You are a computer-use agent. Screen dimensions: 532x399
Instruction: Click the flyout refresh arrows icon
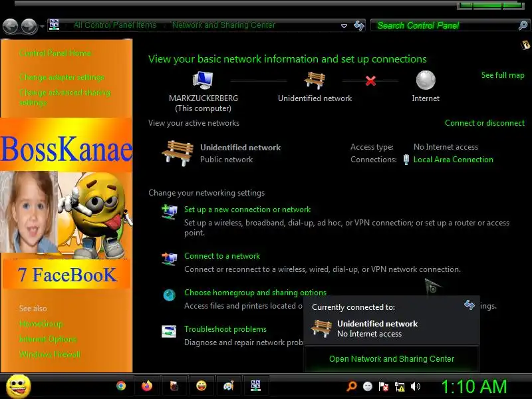pos(469,305)
